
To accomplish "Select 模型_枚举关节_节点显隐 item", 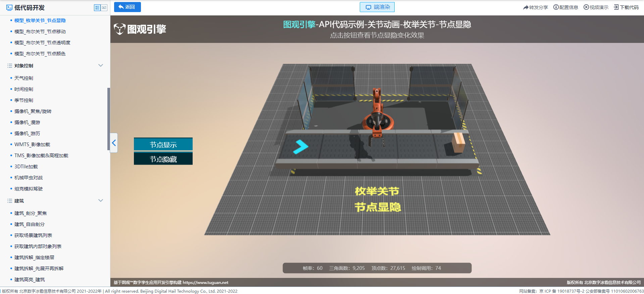I will click(40, 20).
